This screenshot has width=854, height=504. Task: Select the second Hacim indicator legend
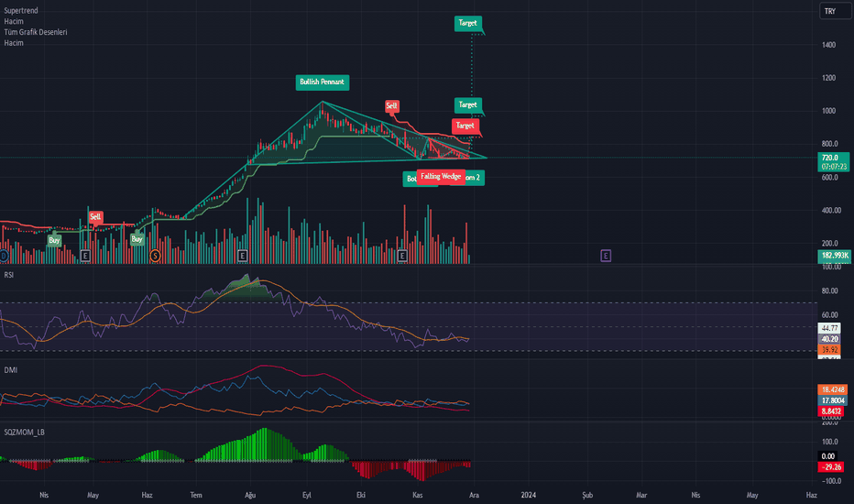click(14, 43)
